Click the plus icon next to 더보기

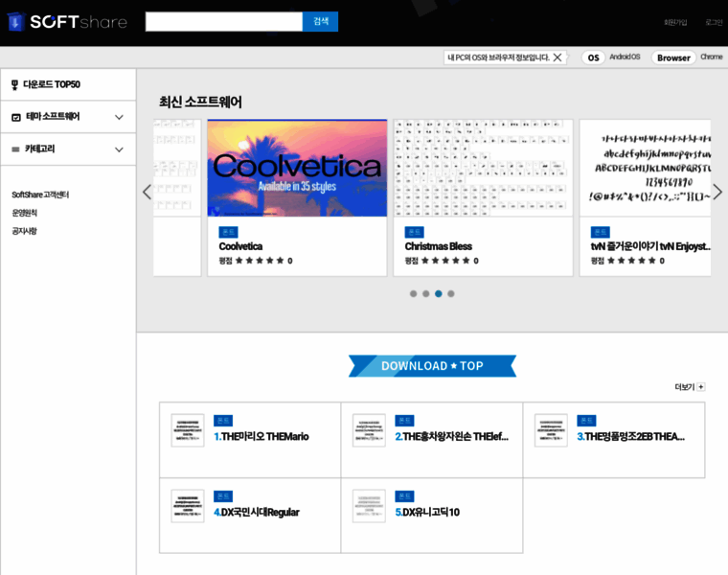pyautogui.click(x=701, y=386)
